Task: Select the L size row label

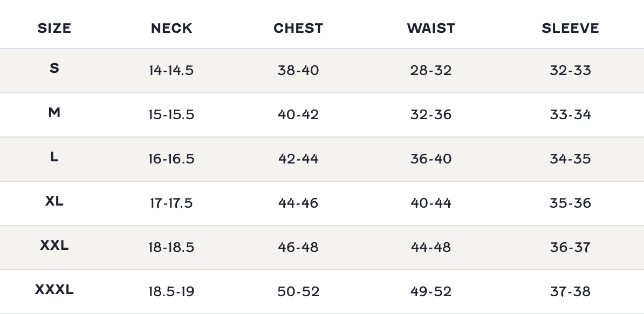Action: coord(54,157)
